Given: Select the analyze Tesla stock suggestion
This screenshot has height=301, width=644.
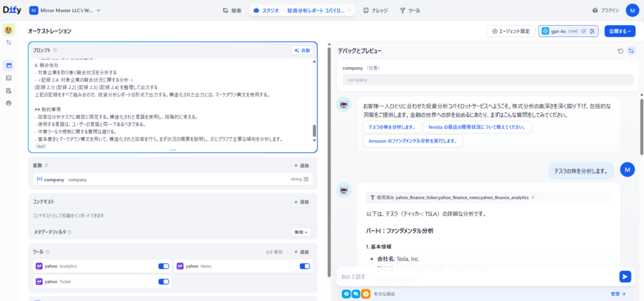Looking at the screenshot, I should 392,127.
